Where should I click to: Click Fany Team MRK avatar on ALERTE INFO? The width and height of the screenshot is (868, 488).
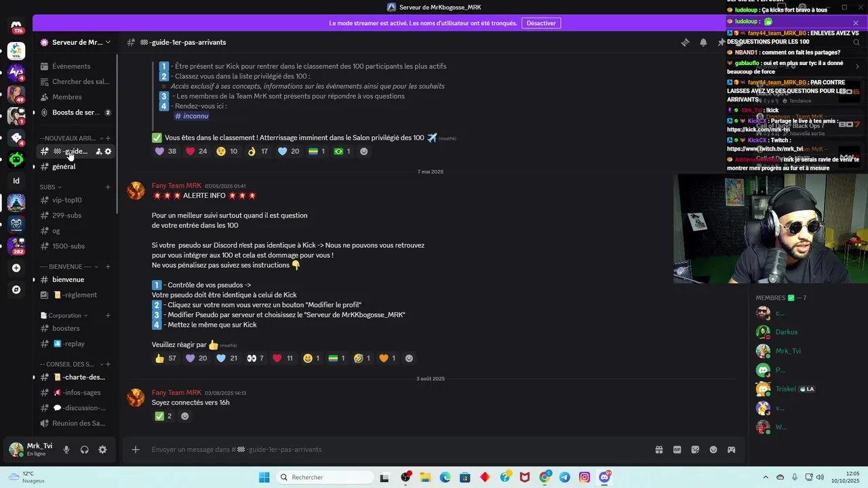pyautogui.click(x=136, y=190)
